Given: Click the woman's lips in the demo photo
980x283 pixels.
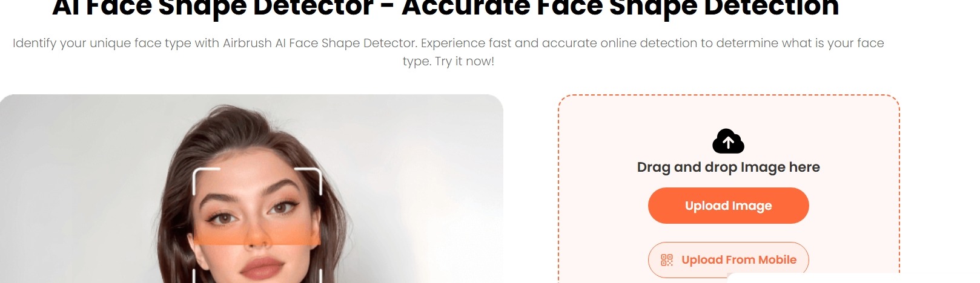Looking at the screenshot, I should click(x=262, y=268).
